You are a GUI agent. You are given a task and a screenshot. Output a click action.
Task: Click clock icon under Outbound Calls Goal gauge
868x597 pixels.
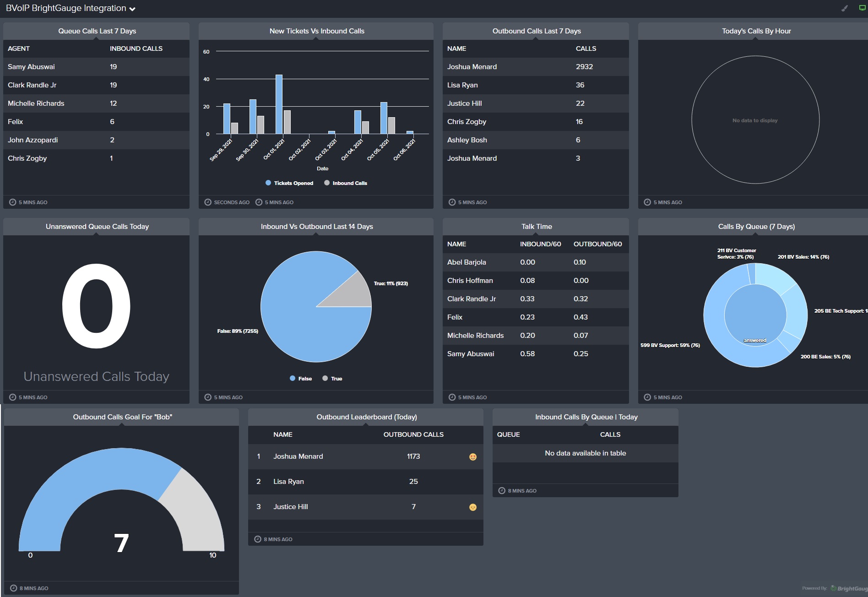click(14, 588)
